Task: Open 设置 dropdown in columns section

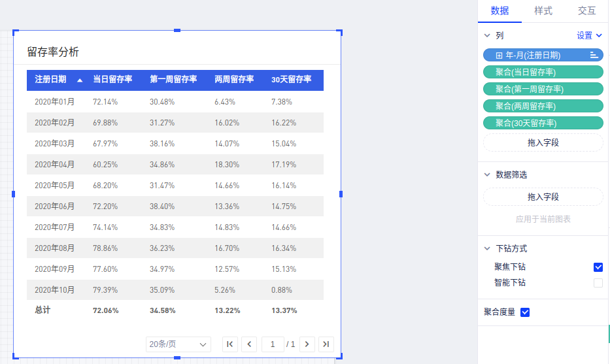Action: [588, 36]
